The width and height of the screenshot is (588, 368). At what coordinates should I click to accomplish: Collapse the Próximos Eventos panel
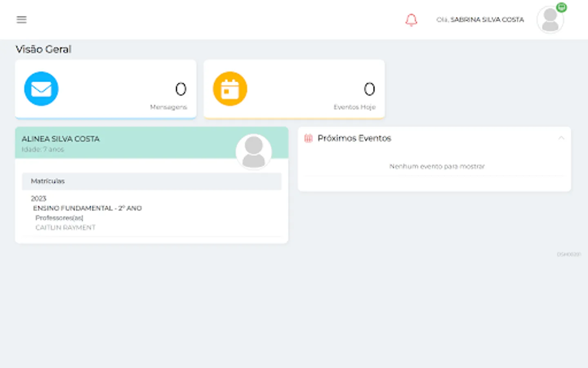(x=561, y=138)
